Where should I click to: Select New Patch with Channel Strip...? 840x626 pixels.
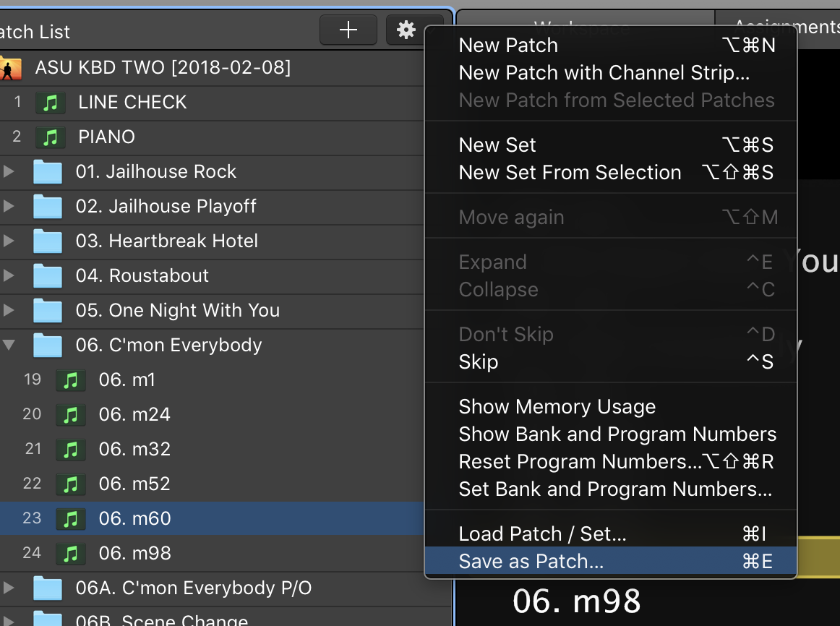pyautogui.click(x=604, y=73)
